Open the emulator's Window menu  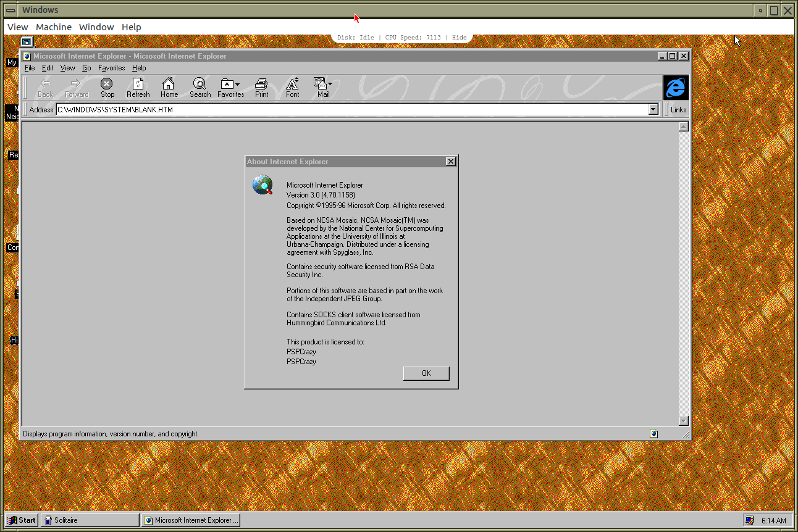96,27
